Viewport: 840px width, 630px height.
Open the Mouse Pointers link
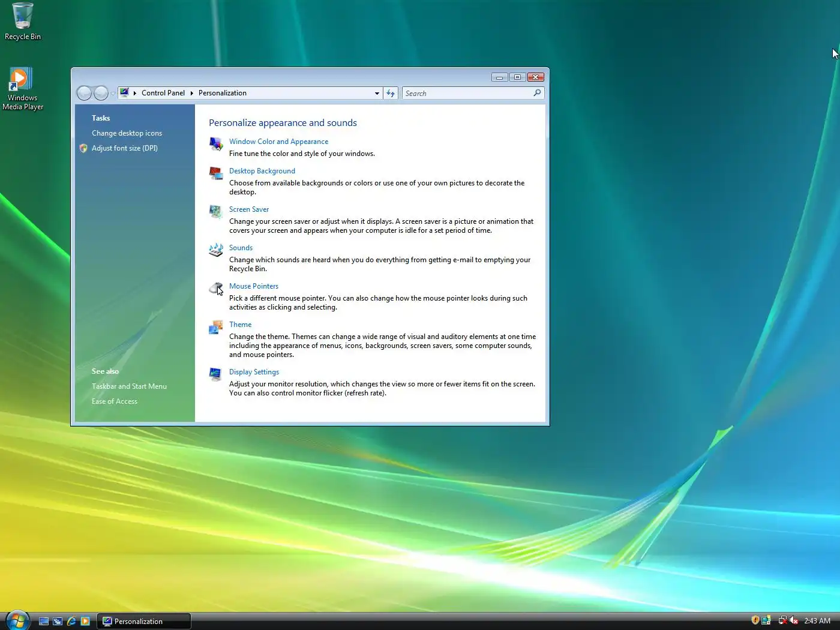254,286
